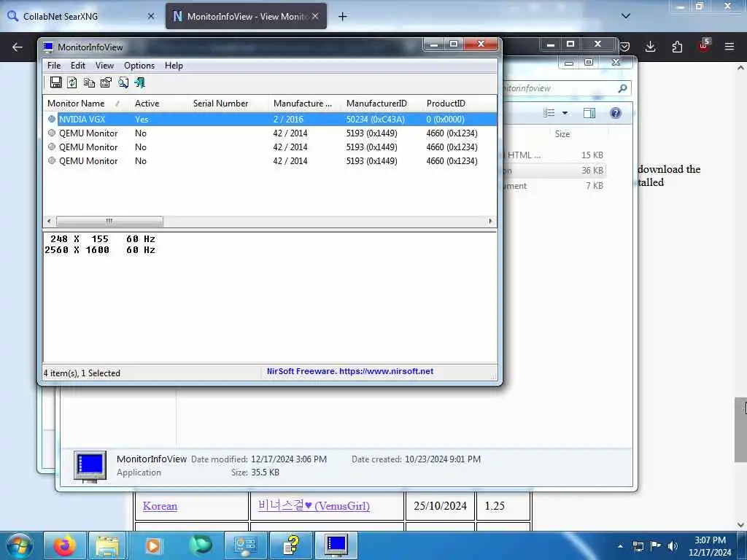Click the horizontal scrollbar thumb in monitor list

pyautogui.click(x=109, y=221)
